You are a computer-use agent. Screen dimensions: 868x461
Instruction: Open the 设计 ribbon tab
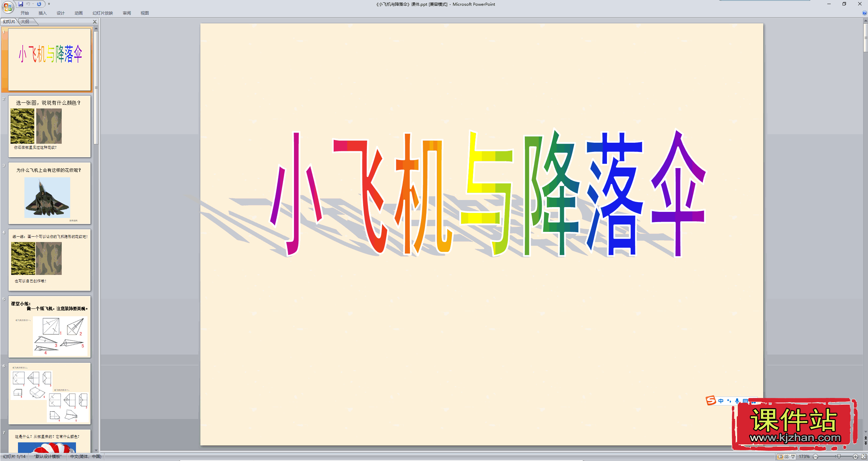[60, 13]
